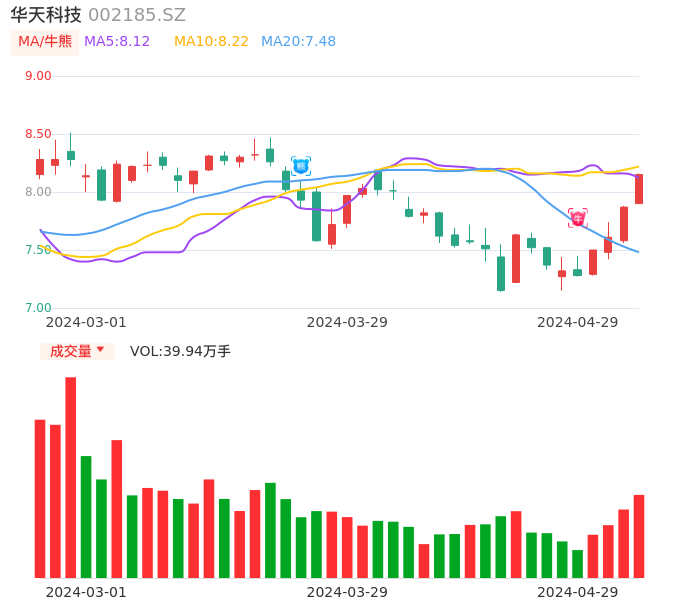Open the 成交量 indicator dropdown arrow
Viewport: 686px width, 606px height.
tap(100, 350)
